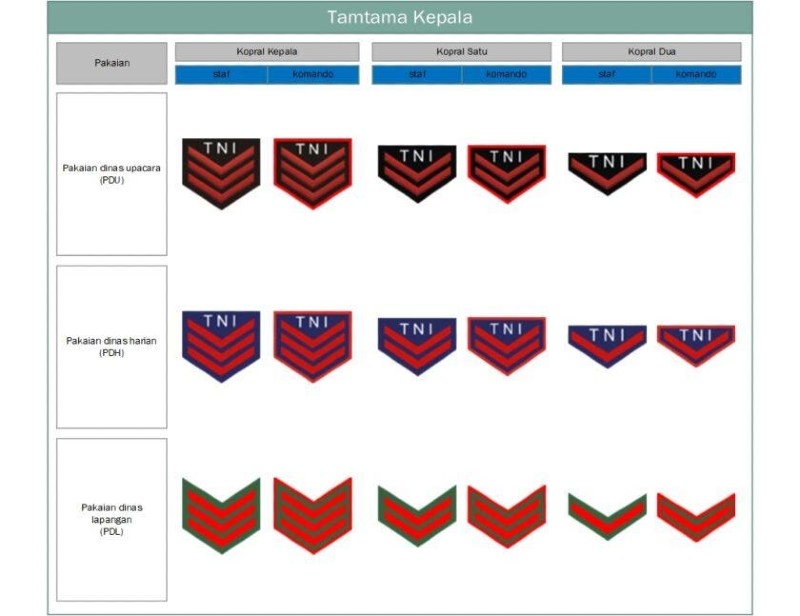Click the Kopral Dua staf PDU insignia

click(x=607, y=174)
